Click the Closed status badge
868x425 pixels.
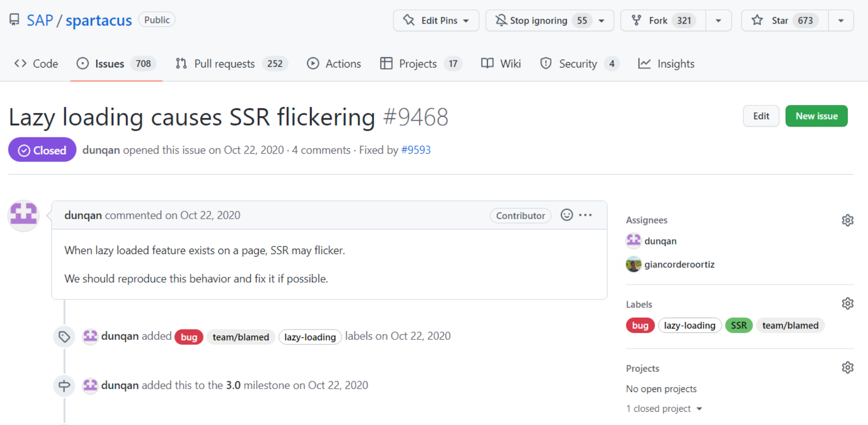tap(42, 150)
